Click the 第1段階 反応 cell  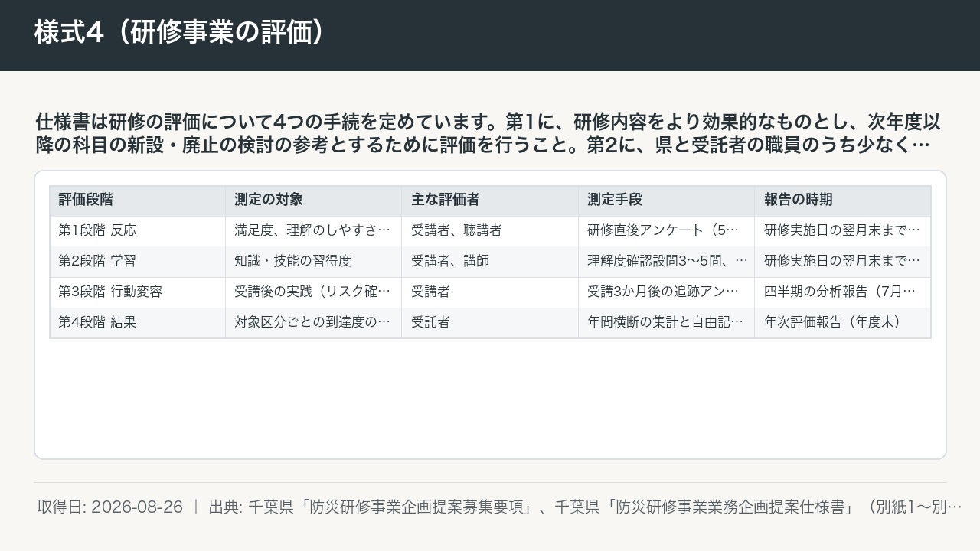point(138,231)
